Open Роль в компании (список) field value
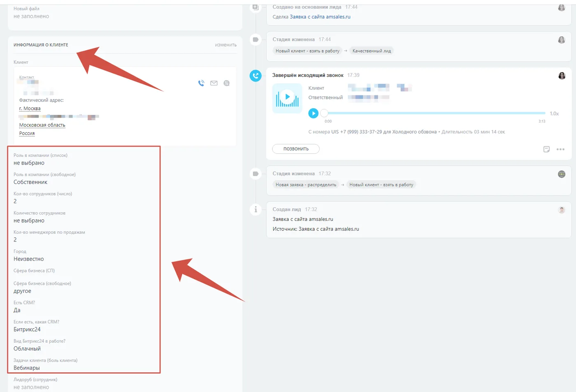The width and height of the screenshot is (576, 392). pyautogui.click(x=29, y=163)
